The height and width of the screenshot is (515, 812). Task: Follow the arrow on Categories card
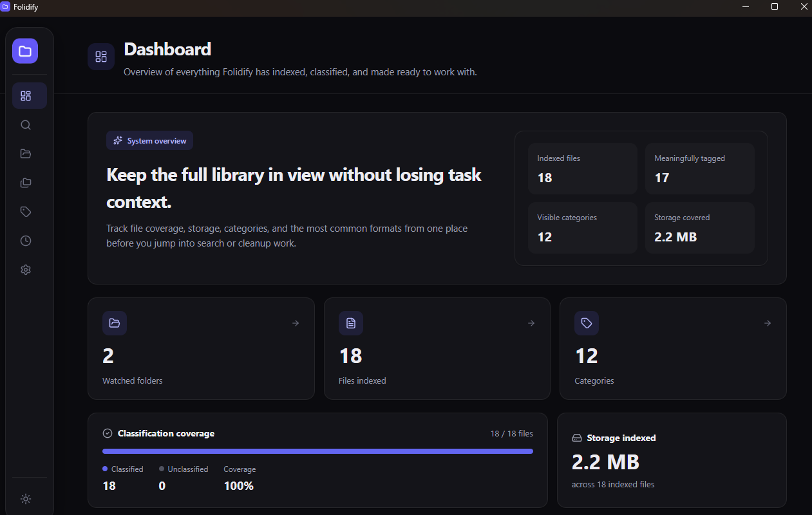(x=768, y=323)
